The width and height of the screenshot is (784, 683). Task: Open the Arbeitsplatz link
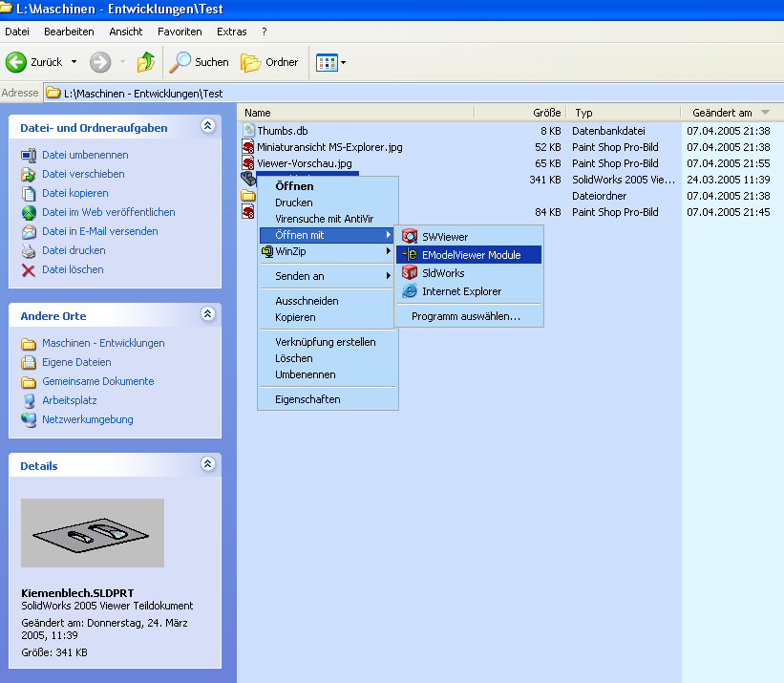point(69,400)
